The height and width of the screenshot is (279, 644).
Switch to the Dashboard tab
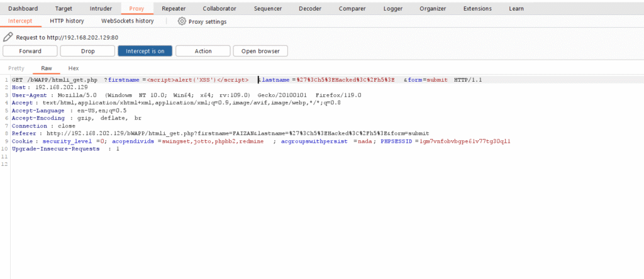click(23, 8)
